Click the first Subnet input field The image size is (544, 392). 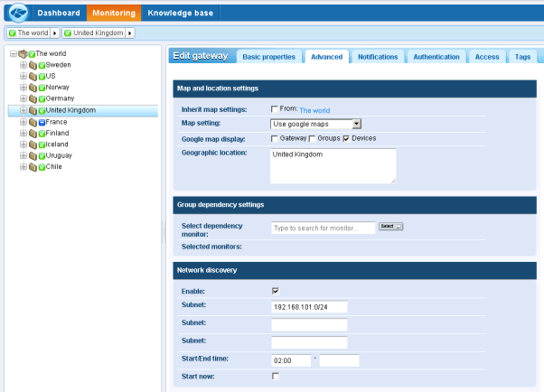pos(309,306)
